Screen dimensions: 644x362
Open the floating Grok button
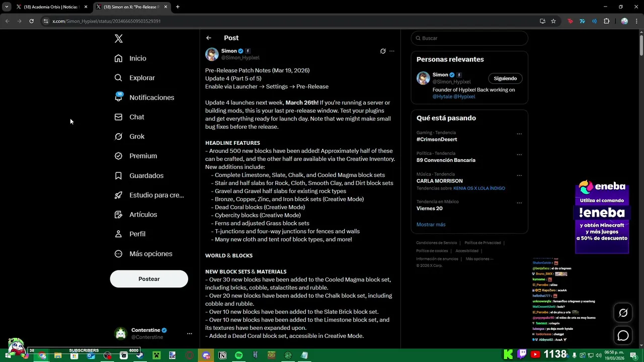click(x=623, y=313)
